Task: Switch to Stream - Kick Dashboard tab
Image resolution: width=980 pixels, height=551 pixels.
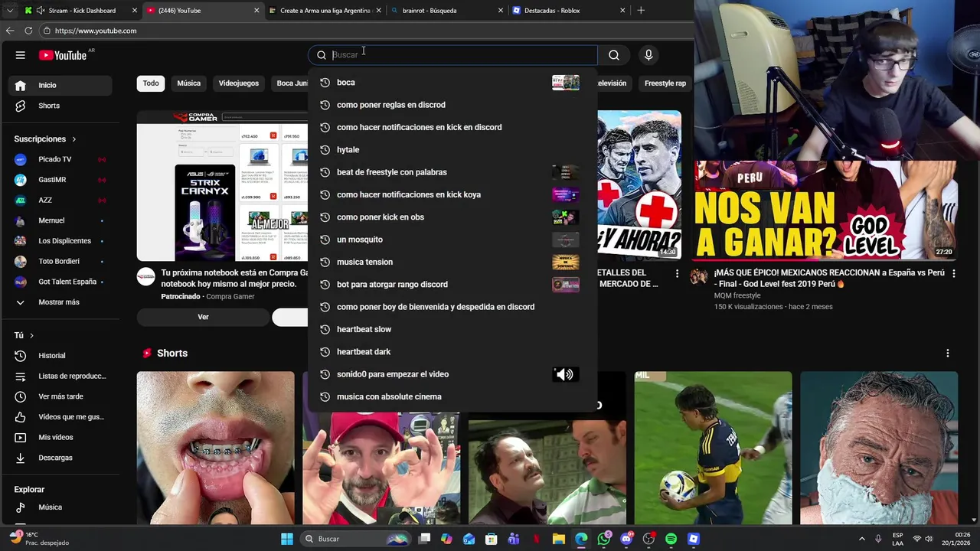Action: click(82, 11)
